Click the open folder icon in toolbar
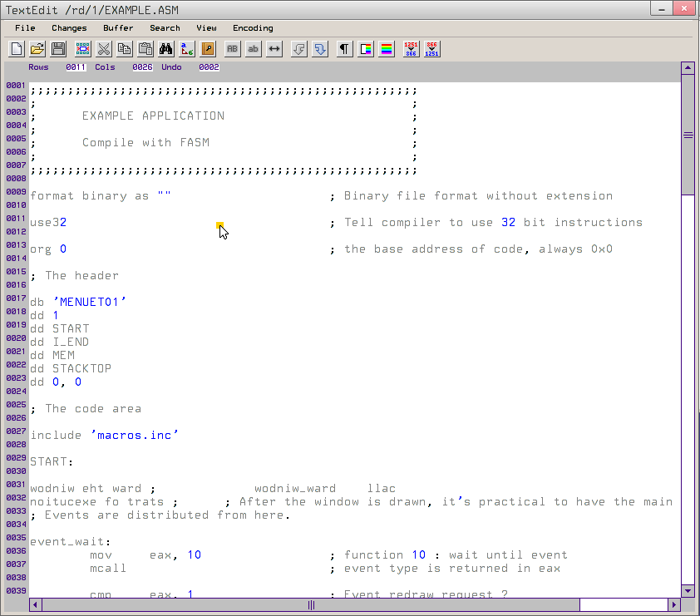Viewport: 700px width, 616px height. 37,49
